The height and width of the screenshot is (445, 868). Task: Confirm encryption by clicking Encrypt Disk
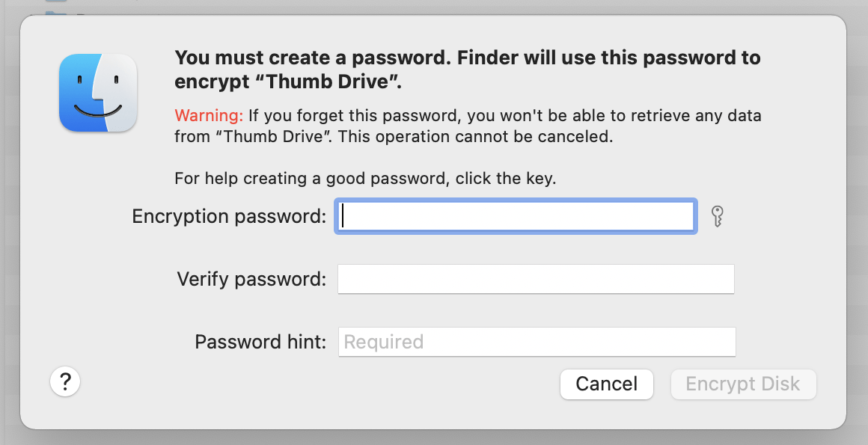tap(743, 384)
